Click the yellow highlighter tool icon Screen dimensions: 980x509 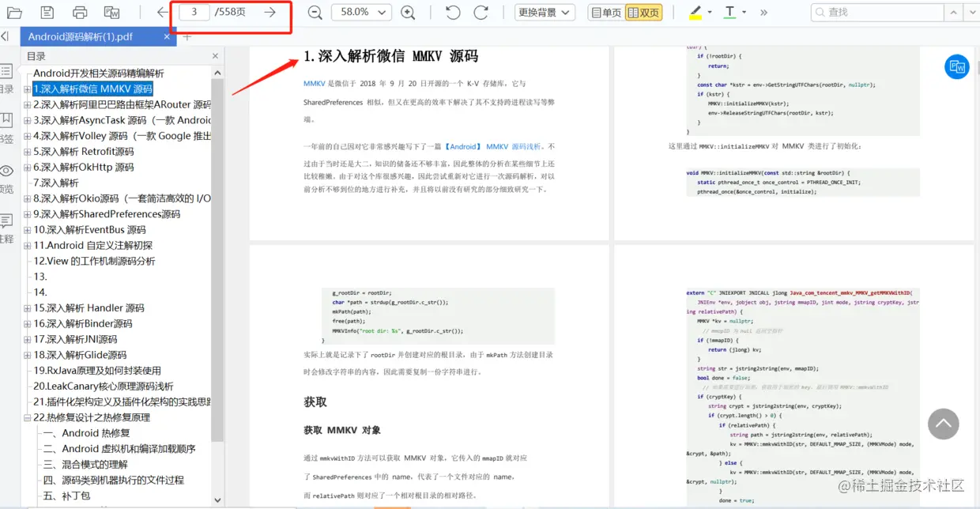695,13
